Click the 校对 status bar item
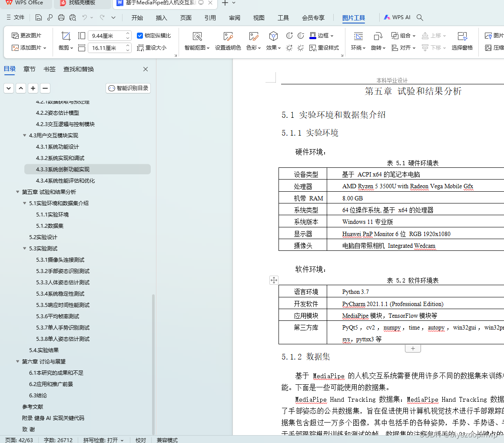The height and width of the screenshot is (443, 504). pyautogui.click(x=141, y=440)
